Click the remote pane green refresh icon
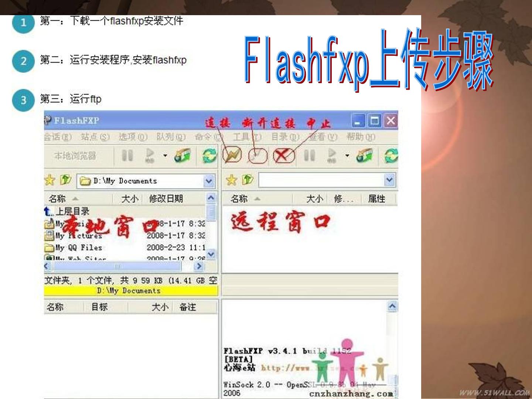Image resolution: width=532 pixels, height=399 pixels. tap(391, 156)
